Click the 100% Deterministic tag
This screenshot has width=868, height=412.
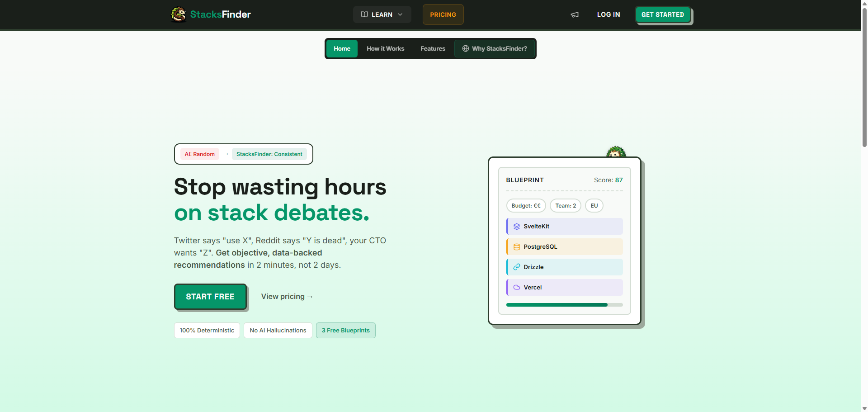point(207,330)
